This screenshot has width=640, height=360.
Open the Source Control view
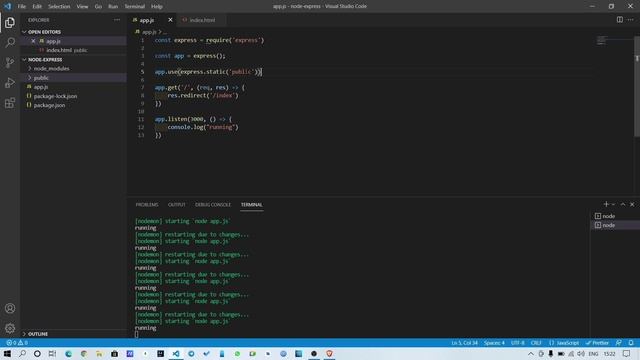pyautogui.click(x=10, y=62)
